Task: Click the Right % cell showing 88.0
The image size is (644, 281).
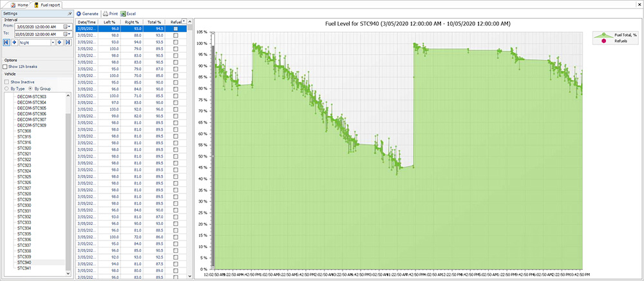Action: 132,36
